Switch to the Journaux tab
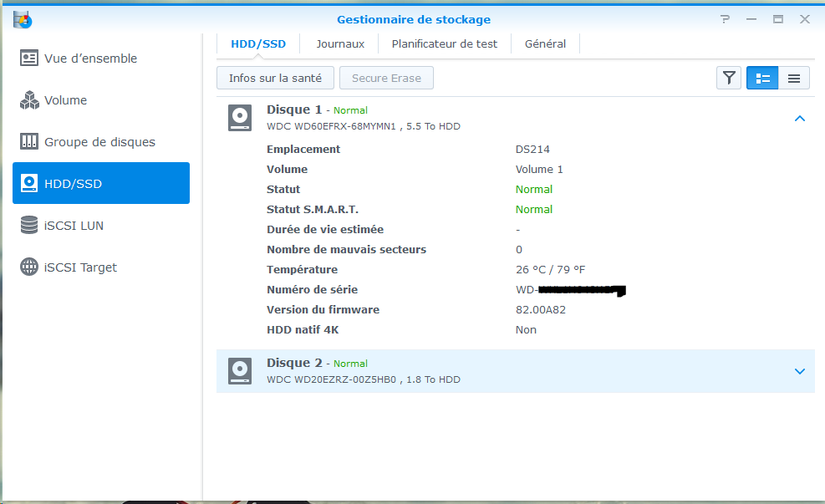This screenshot has width=825, height=504. [x=340, y=44]
